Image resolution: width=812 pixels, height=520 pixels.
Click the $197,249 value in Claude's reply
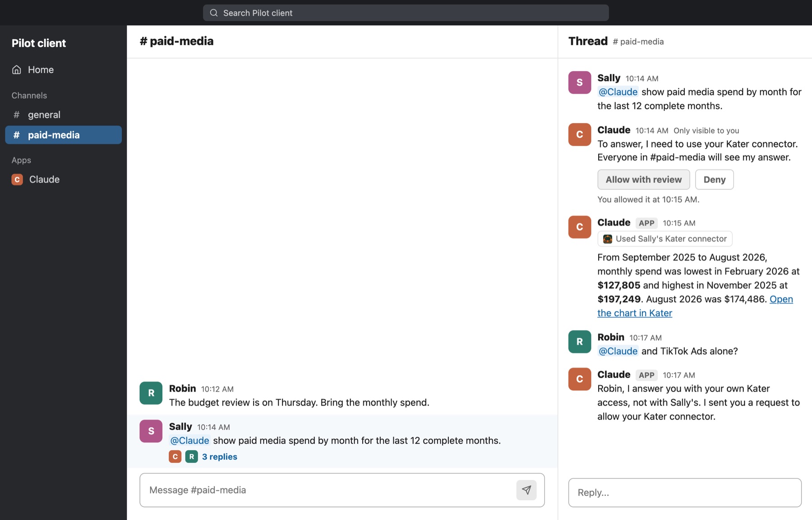[x=619, y=299]
